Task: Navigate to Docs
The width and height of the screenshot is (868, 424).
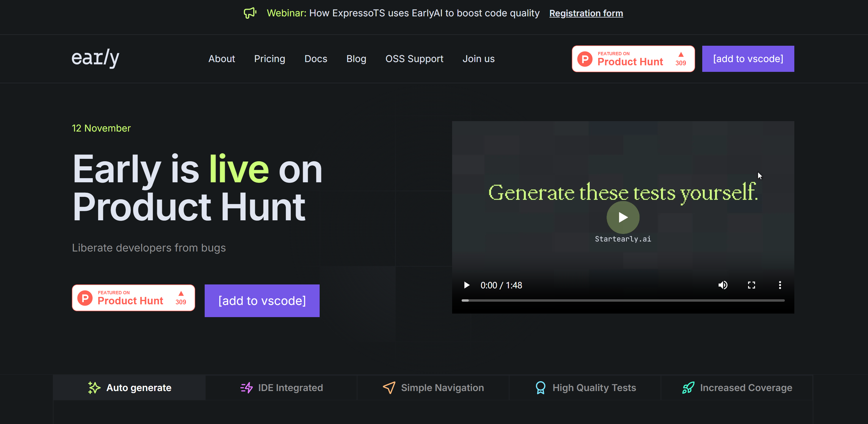Action: tap(316, 58)
